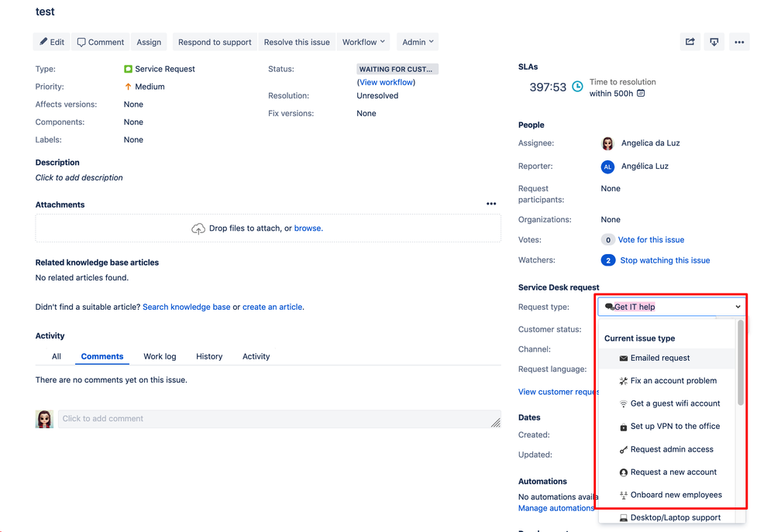Viewport: 774px width, 532px height.
Task: Click Respond to support
Action: point(215,42)
